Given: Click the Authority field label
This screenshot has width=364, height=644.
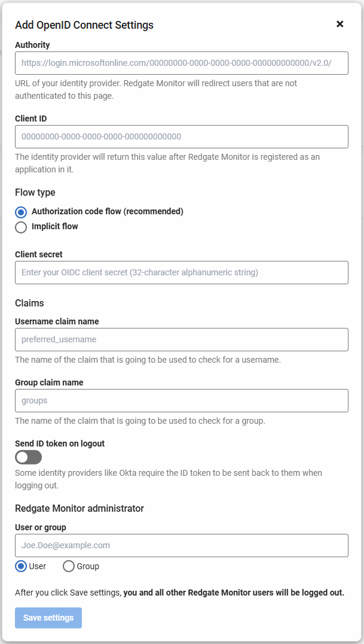Looking at the screenshot, I should coord(32,45).
